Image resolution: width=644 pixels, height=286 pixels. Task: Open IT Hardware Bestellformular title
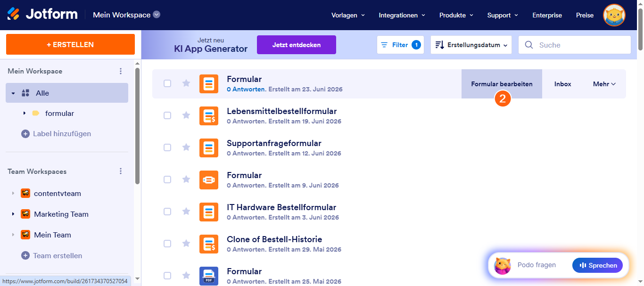[281, 207]
